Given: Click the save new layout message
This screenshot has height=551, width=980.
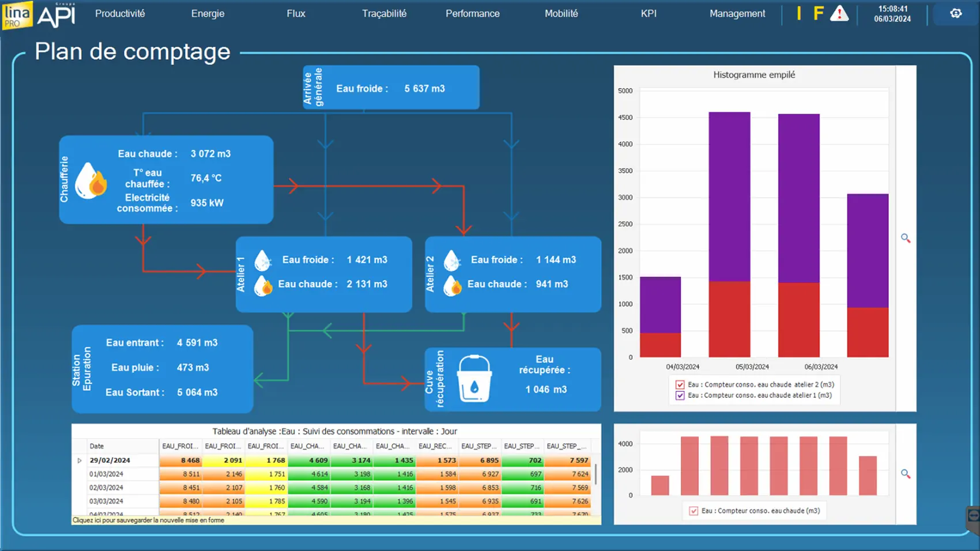Looking at the screenshot, I should (149, 520).
